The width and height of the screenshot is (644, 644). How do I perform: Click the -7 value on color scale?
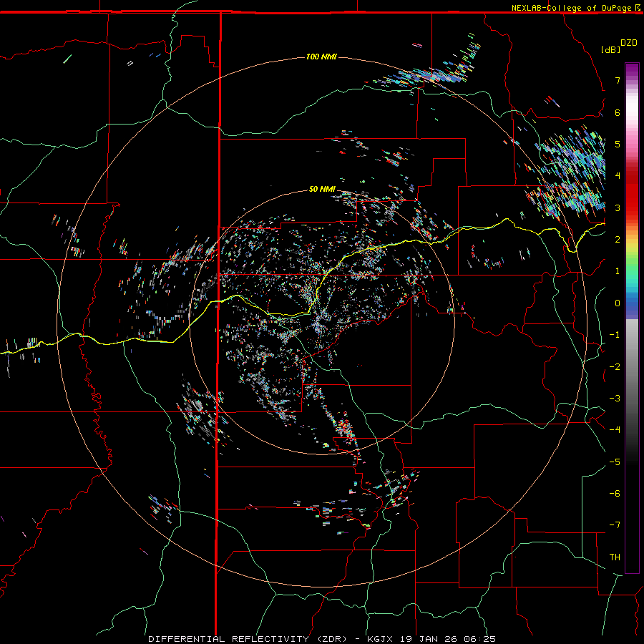tap(615, 525)
